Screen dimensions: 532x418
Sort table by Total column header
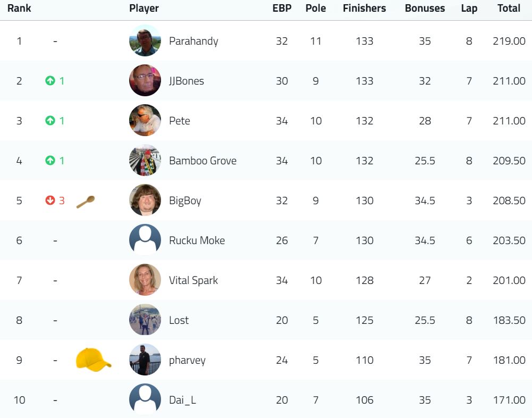[x=509, y=8]
